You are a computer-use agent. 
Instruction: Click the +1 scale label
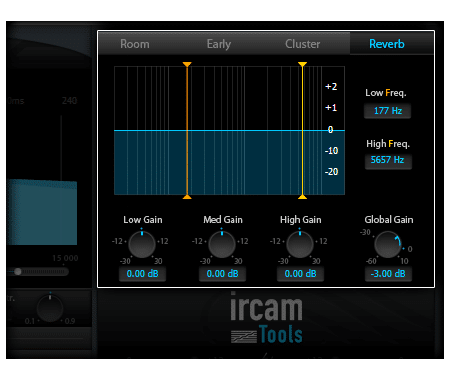pos(331,108)
